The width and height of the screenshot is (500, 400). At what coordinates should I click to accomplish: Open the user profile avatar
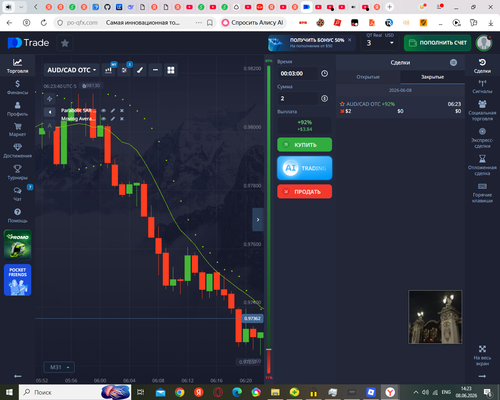click(484, 43)
